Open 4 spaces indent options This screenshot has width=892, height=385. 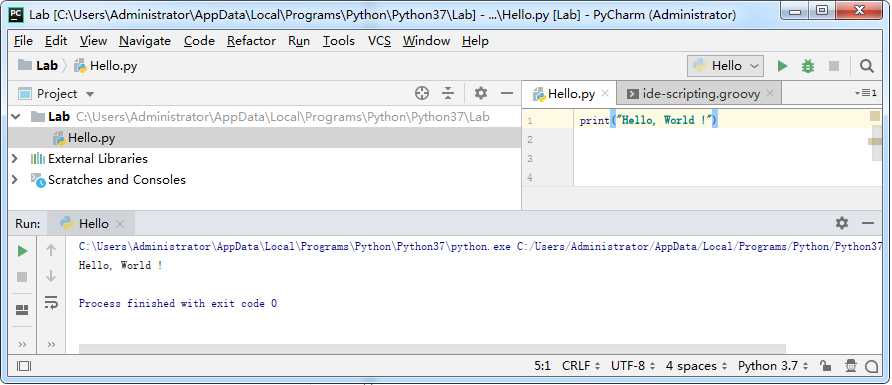[x=697, y=366]
